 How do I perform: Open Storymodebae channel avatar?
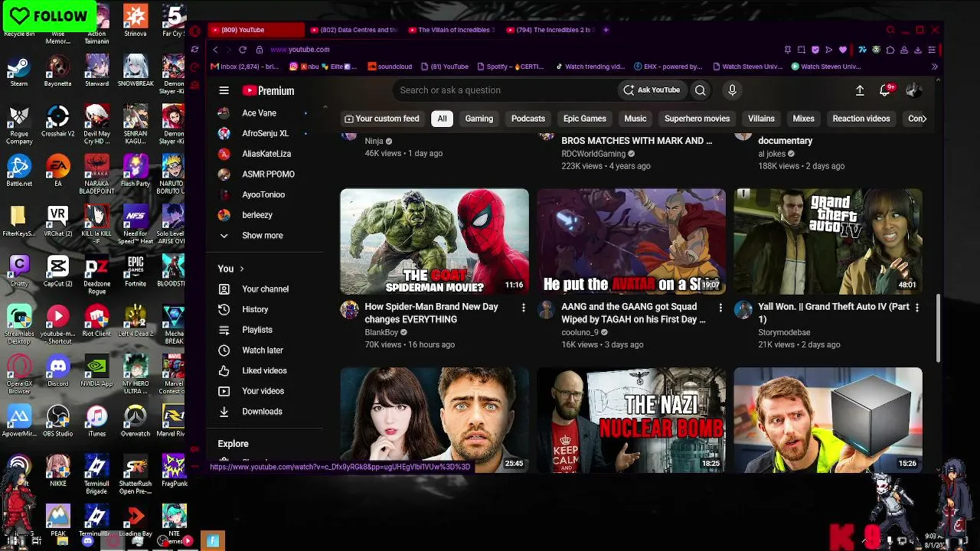click(743, 309)
